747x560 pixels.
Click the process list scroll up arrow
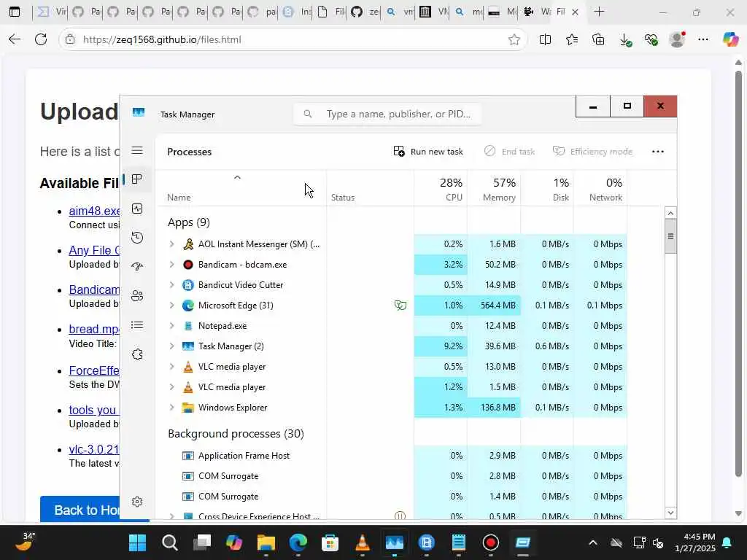point(670,213)
